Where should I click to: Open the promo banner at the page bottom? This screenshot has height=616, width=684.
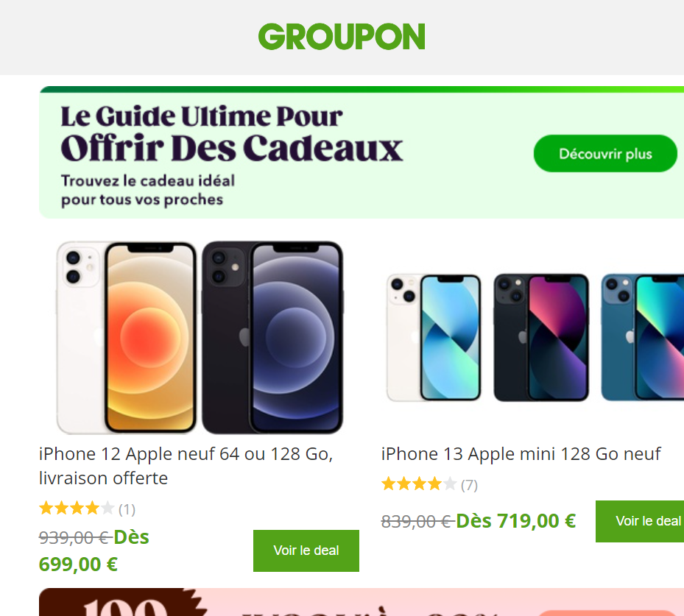tap(362, 602)
